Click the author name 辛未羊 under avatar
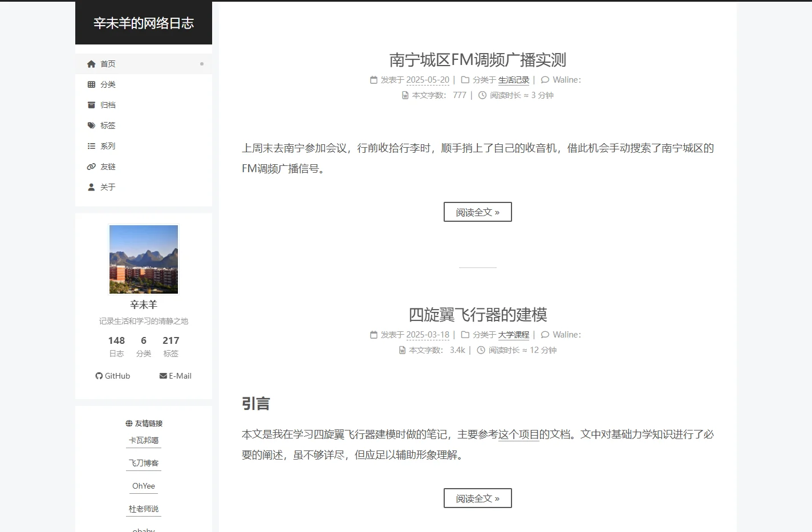This screenshot has height=532, width=812. (x=144, y=304)
